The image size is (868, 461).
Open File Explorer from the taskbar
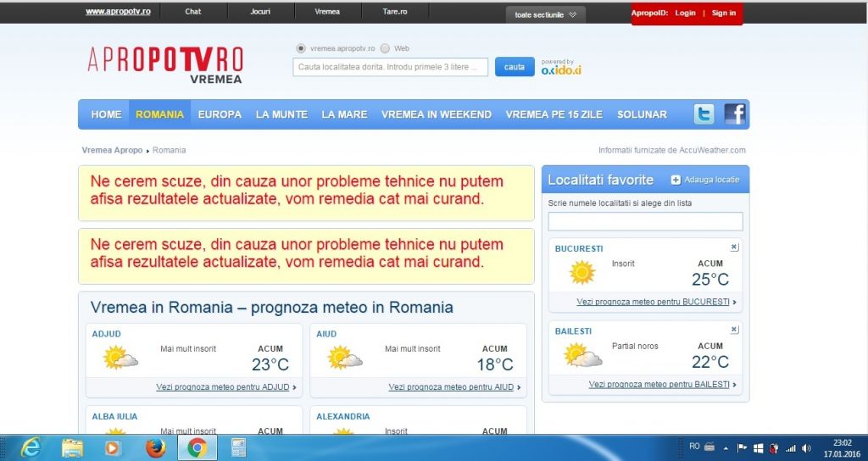(72, 447)
